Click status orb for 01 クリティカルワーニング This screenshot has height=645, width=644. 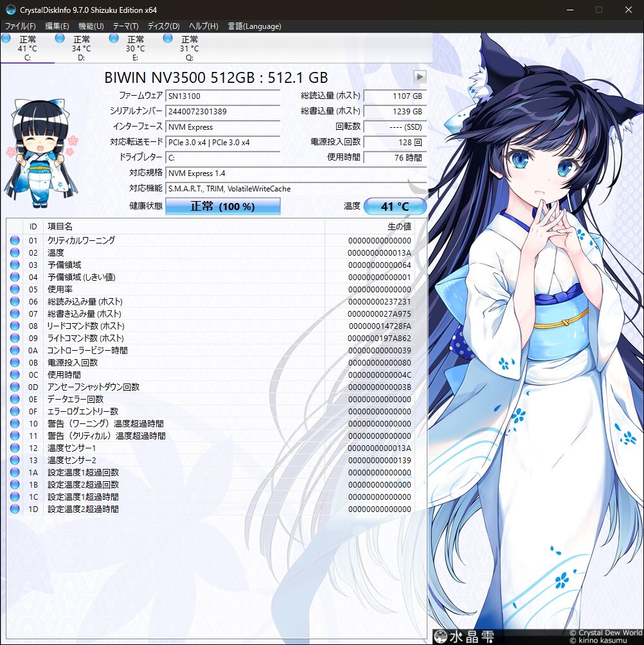coord(15,240)
